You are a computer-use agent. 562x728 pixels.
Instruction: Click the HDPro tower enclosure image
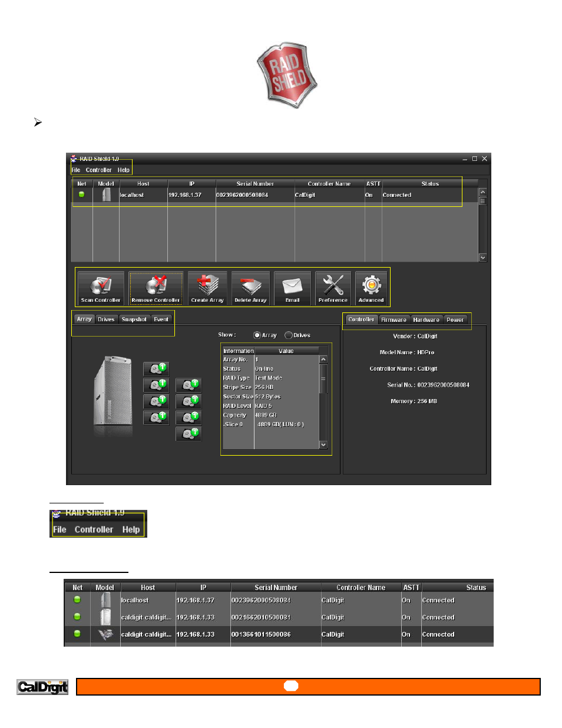click(113, 392)
